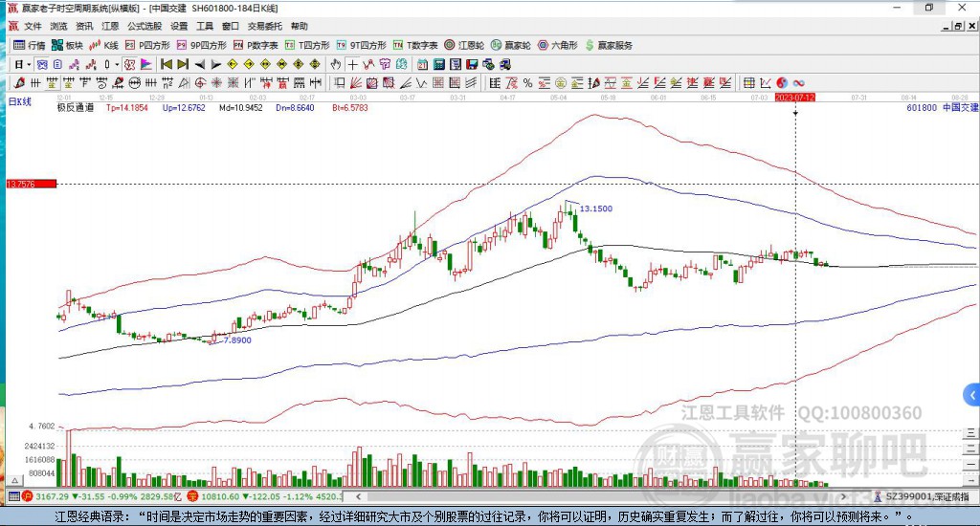Open the 浏览 menu
This screenshot has height=526, width=980.
pos(58,26)
